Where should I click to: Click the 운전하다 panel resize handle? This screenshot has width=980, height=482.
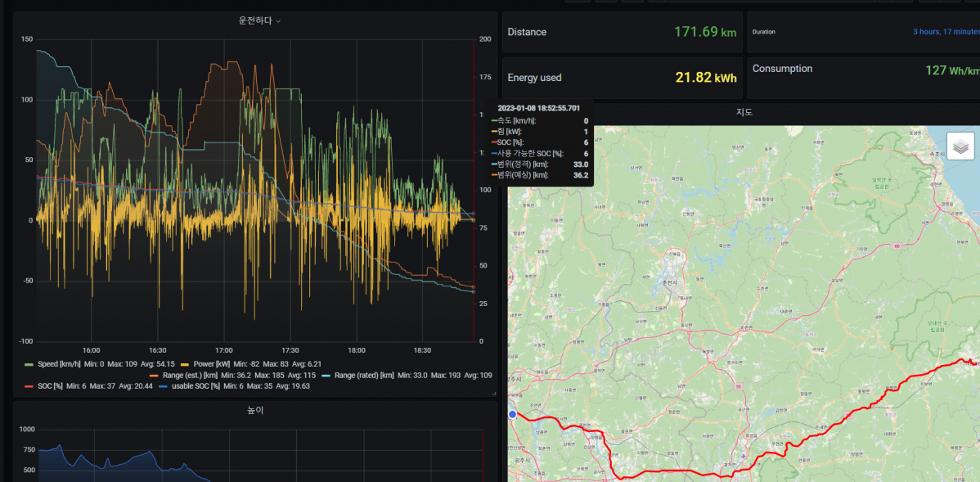tap(493, 394)
